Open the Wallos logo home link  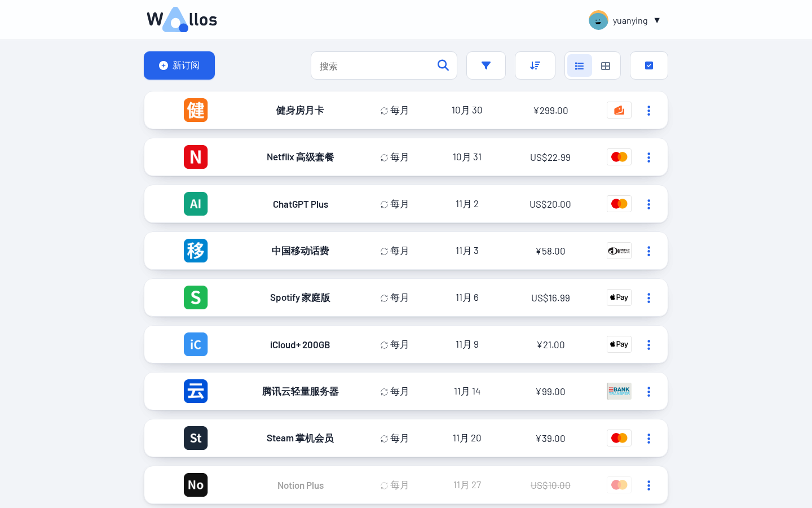pos(182,20)
